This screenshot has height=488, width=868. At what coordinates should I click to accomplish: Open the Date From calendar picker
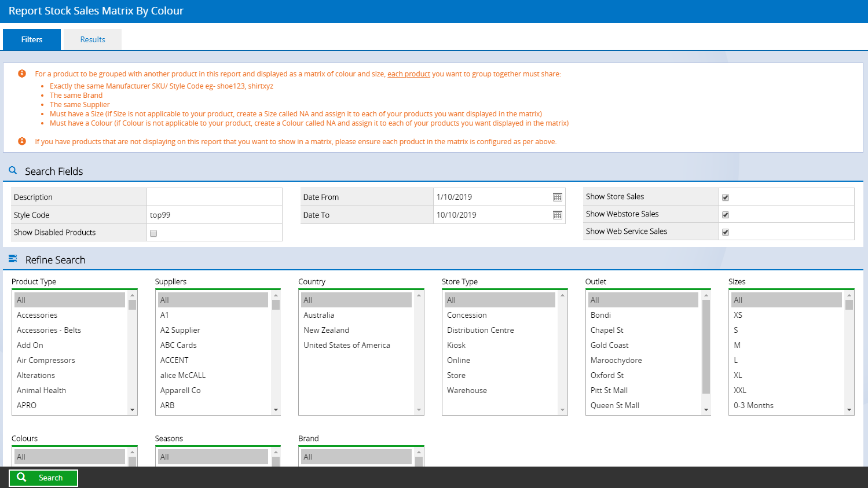557,197
